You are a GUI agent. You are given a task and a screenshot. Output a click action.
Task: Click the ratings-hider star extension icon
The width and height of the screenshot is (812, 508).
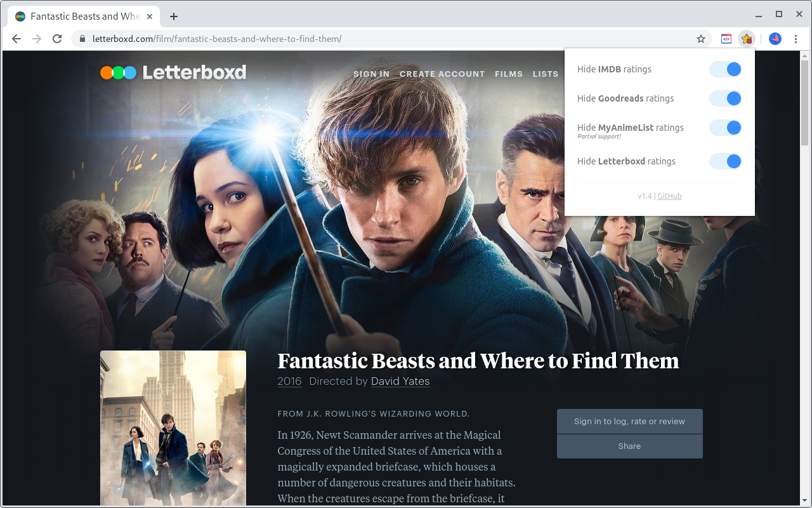click(747, 39)
